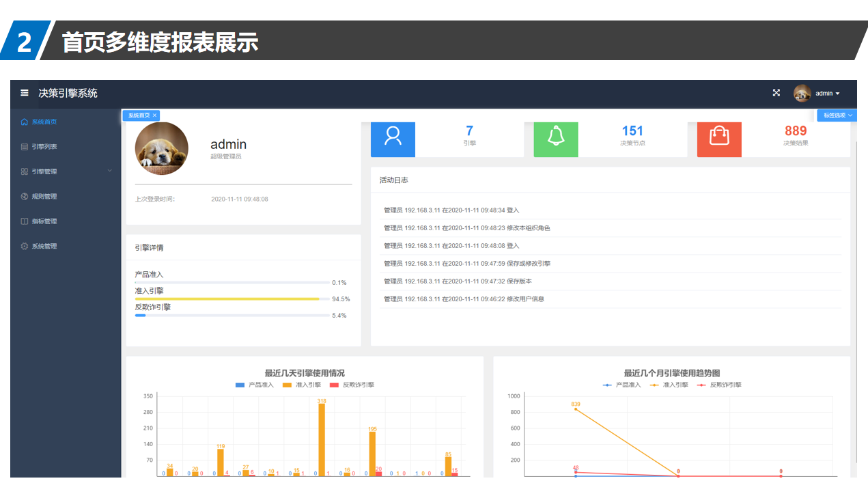Image resolution: width=868 pixels, height=483 pixels.
Task: Toggle fullscreen mode icon in header
Action: tap(776, 93)
